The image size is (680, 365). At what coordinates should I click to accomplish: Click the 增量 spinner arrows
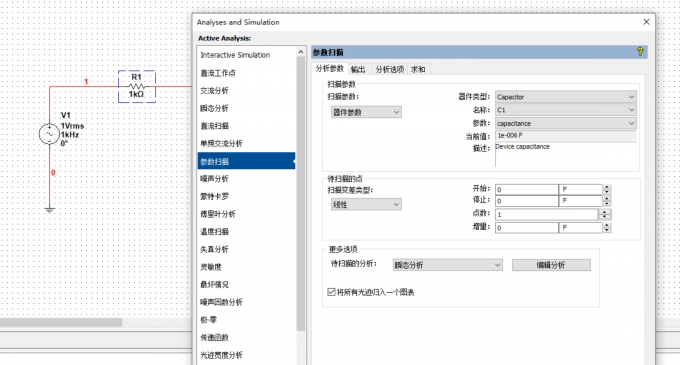(x=607, y=228)
